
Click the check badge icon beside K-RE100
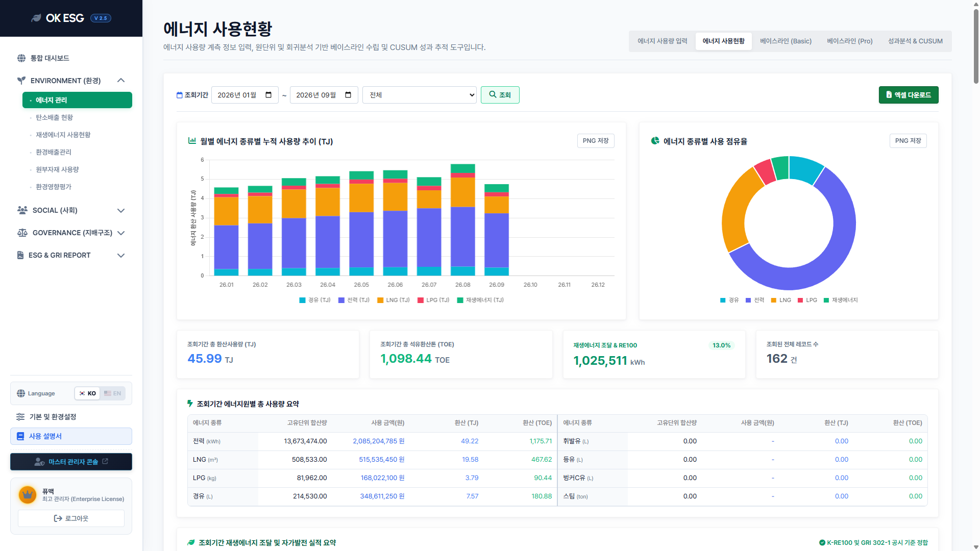822,543
